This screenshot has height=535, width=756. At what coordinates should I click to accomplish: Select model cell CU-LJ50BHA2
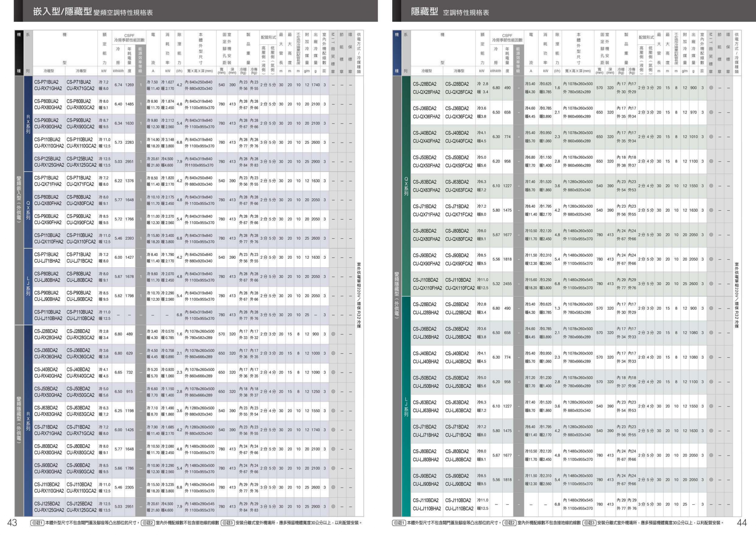click(x=426, y=386)
